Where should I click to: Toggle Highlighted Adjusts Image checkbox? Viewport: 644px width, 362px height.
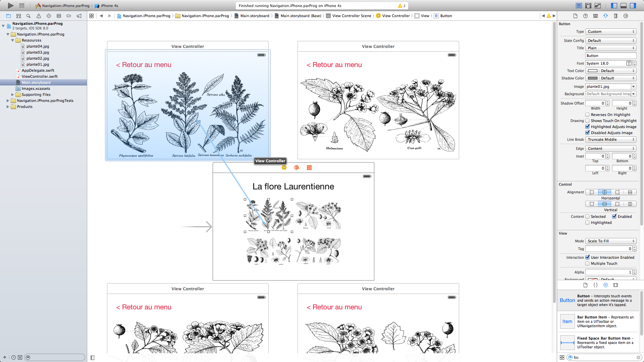point(587,126)
